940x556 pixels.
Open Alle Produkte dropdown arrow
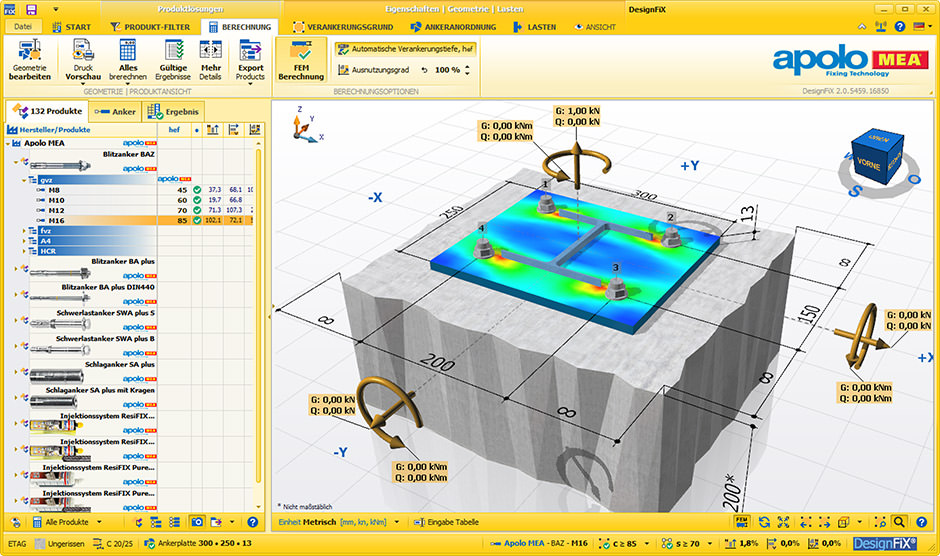(100, 522)
